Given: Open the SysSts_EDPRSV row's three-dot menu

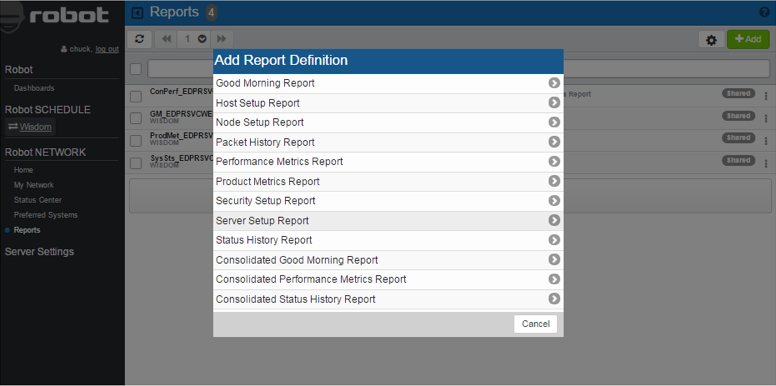Looking at the screenshot, I should (x=766, y=163).
